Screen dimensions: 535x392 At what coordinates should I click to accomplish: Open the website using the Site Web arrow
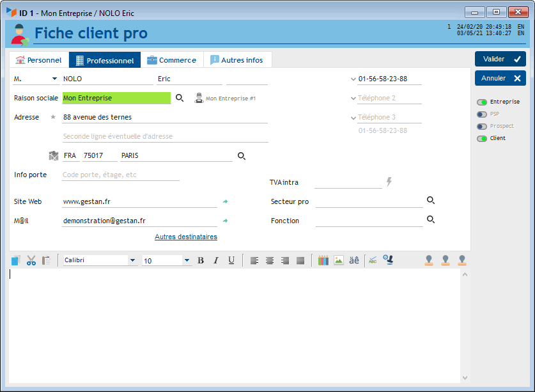click(225, 201)
